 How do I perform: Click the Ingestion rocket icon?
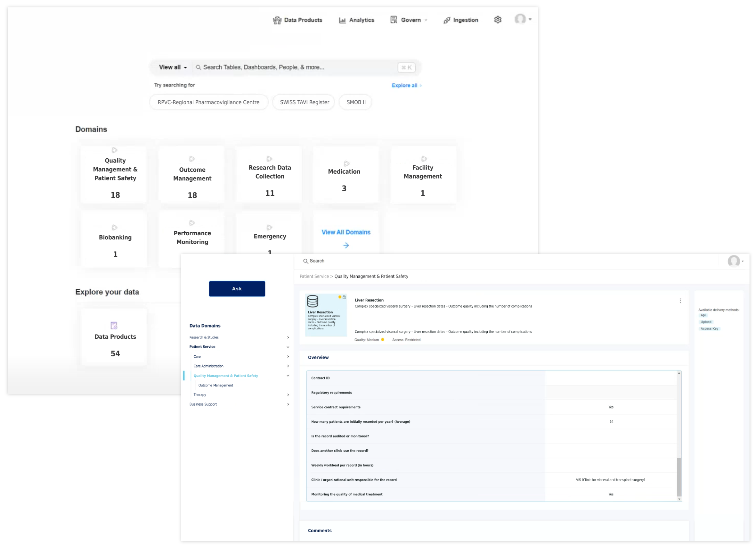click(x=447, y=20)
